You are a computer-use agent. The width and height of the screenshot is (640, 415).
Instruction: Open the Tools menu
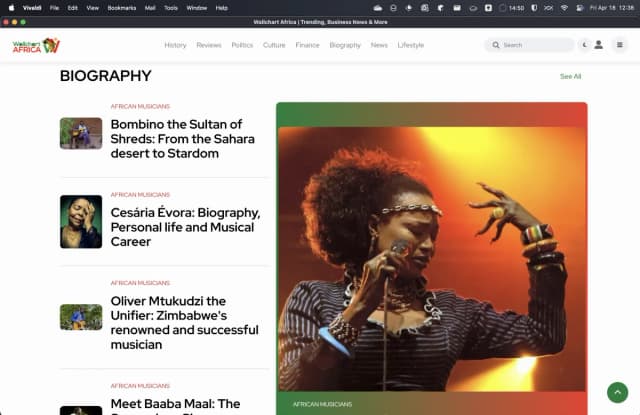click(x=171, y=7)
